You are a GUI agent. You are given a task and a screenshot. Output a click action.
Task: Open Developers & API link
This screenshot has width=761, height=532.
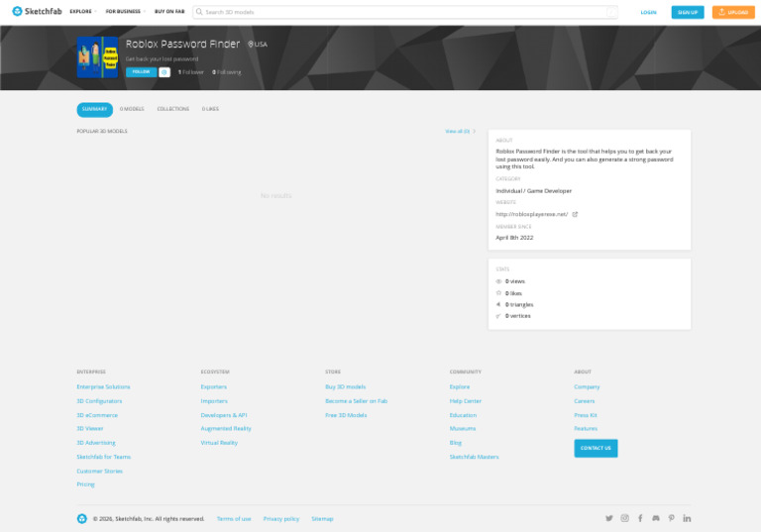click(224, 415)
